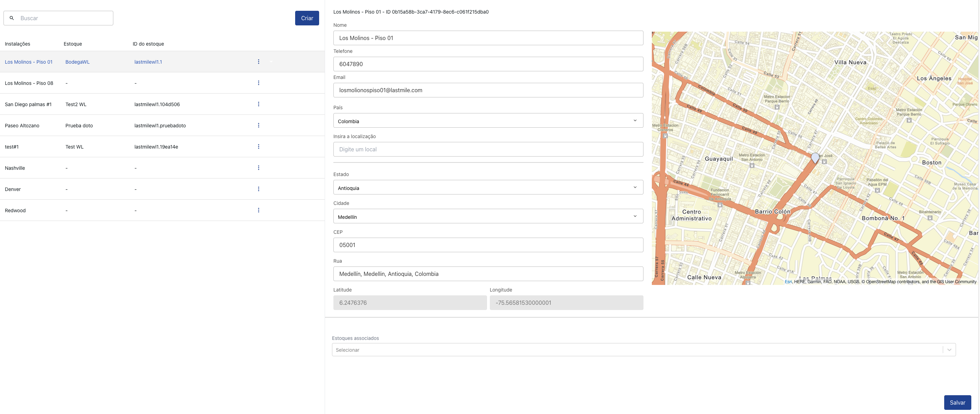The image size is (980, 414).
Task: Click the Salvar button
Action: [957, 402]
